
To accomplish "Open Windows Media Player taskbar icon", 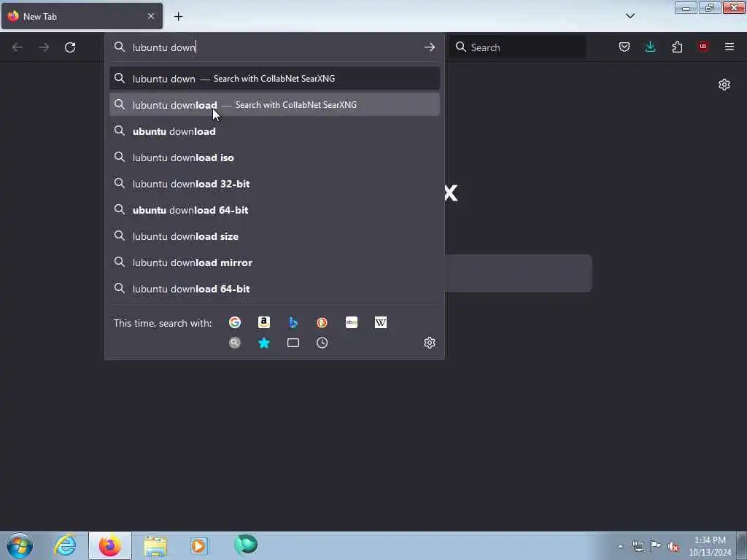I will pyautogui.click(x=200, y=545).
